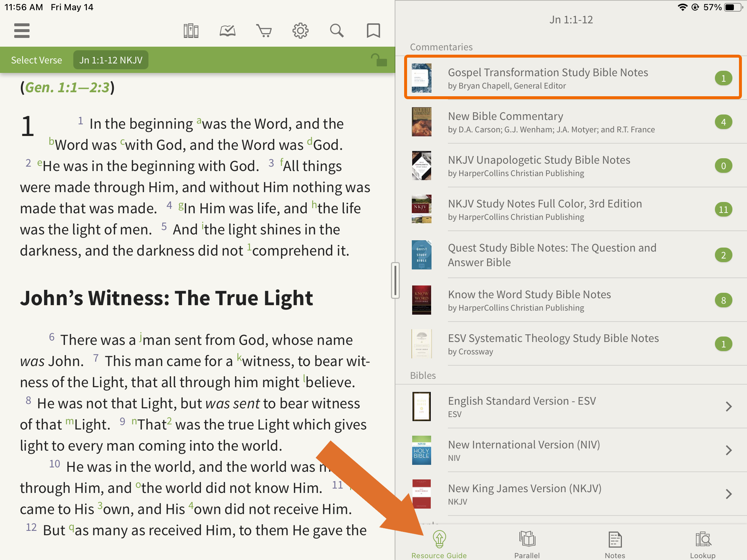Switch to the Notes tab
Image resolution: width=747 pixels, height=560 pixels.
(615, 544)
